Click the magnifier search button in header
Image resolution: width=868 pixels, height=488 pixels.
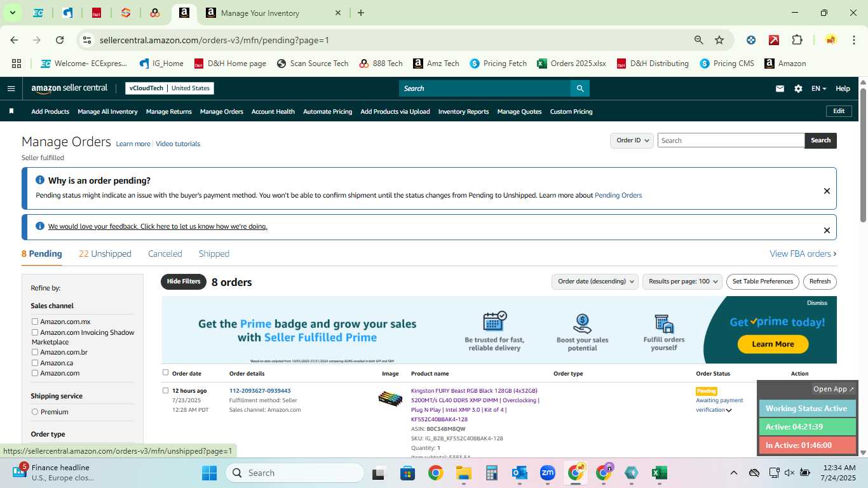580,88
